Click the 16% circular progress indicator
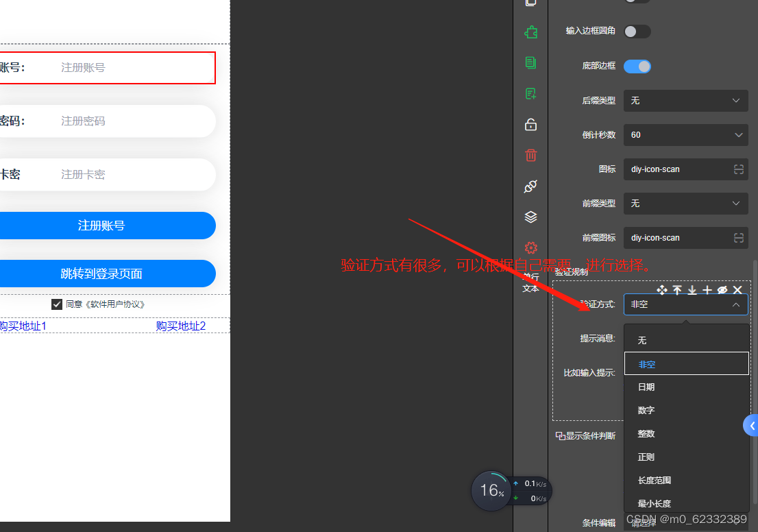The height and width of the screenshot is (532, 758). coord(491,490)
